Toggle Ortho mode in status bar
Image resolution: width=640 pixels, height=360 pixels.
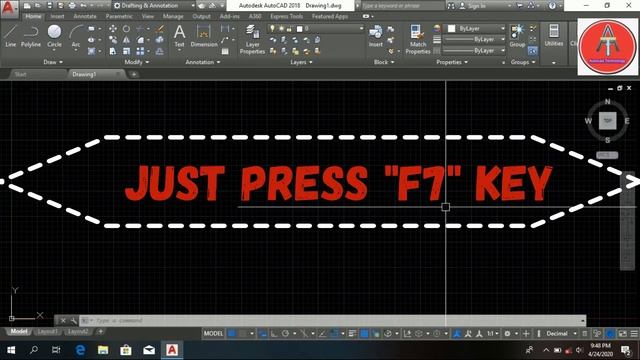pos(274,333)
